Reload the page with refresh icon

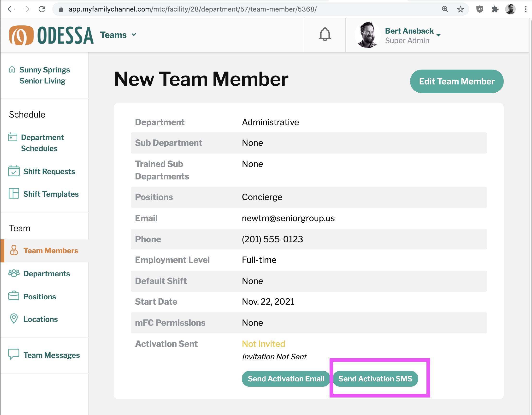pyautogui.click(x=42, y=9)
